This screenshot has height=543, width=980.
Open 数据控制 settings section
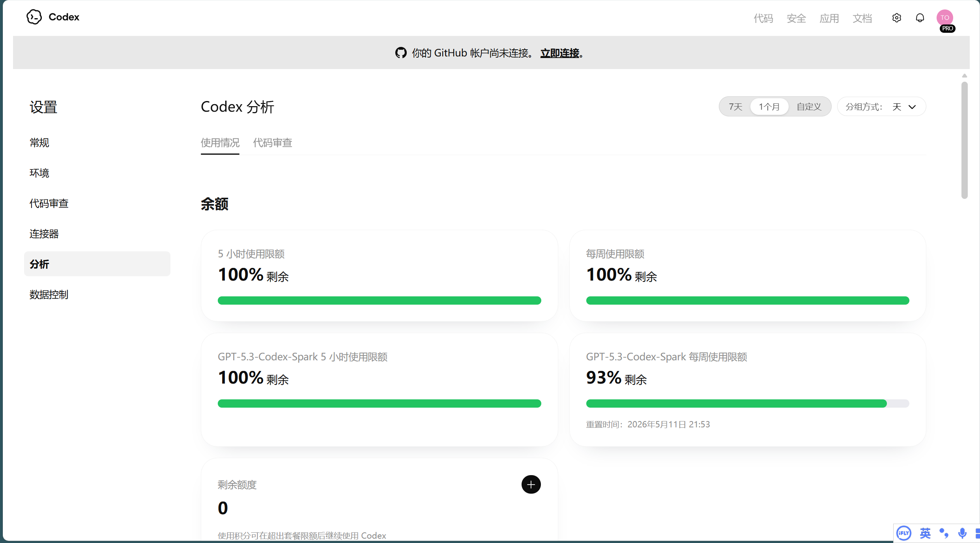(x=49, y=294)
